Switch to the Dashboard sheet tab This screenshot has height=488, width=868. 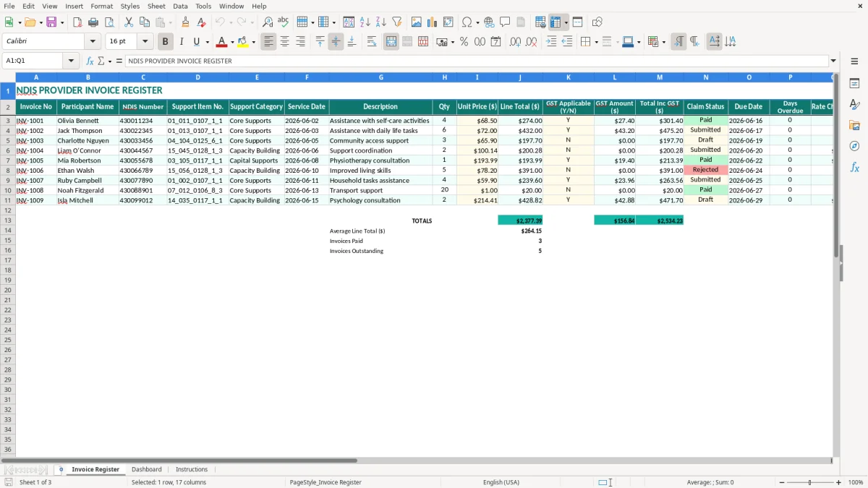(147, 469)
